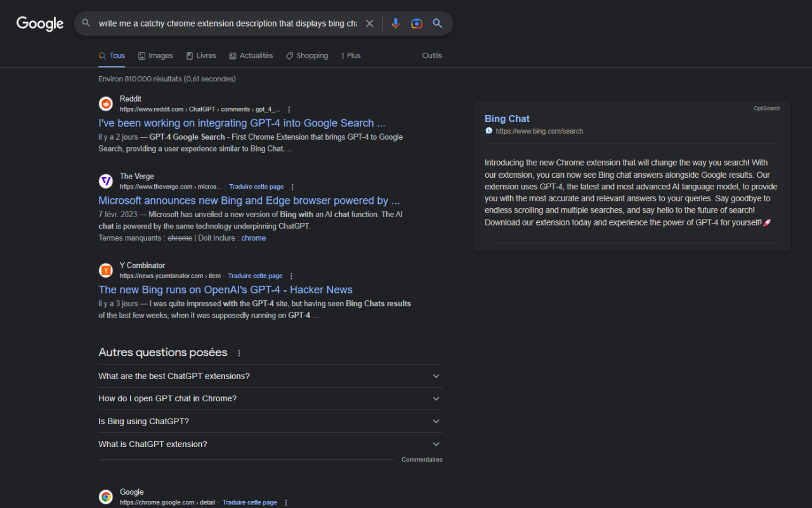Click Traduire cette page for Y Combinator
Image resolution: width=812 pixels, height=508 pixels.
pyautogui.click(x=255, y=276)
